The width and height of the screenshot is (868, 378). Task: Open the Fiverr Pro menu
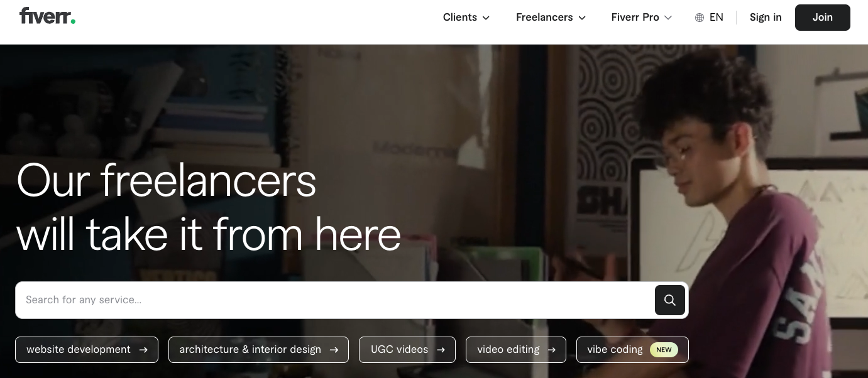pyautogui.click(x=642, y=18)
